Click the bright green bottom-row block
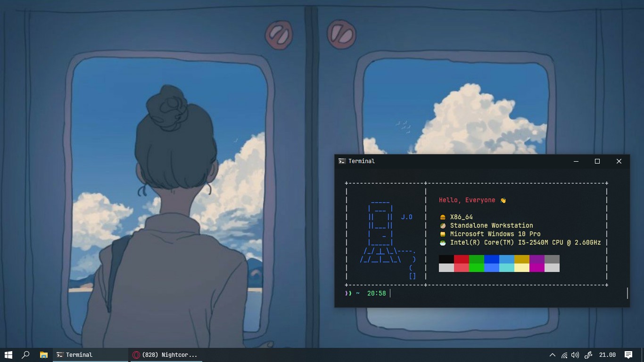This screenshot has width=644, height=362. point(477,268)
